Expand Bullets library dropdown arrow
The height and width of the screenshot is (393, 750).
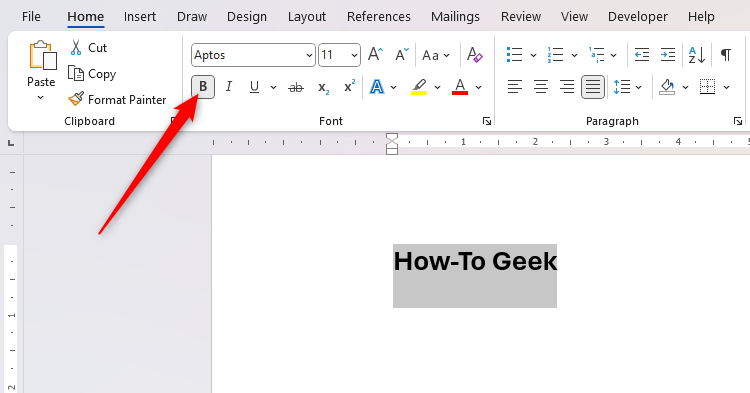(533, 55)
